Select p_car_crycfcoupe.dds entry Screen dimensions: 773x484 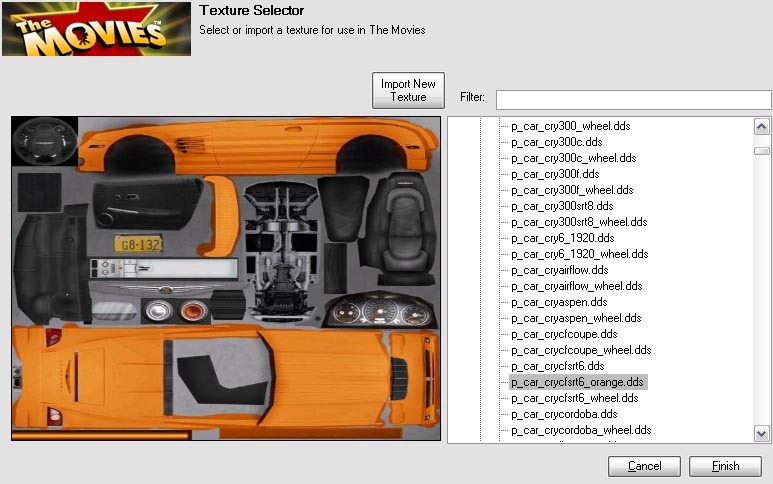tap(564, 334)
